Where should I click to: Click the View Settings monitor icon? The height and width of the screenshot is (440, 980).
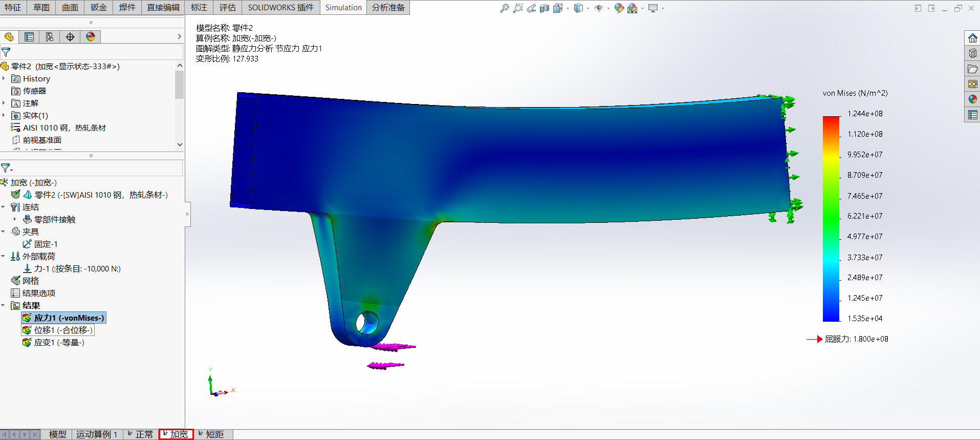(653, 8)
